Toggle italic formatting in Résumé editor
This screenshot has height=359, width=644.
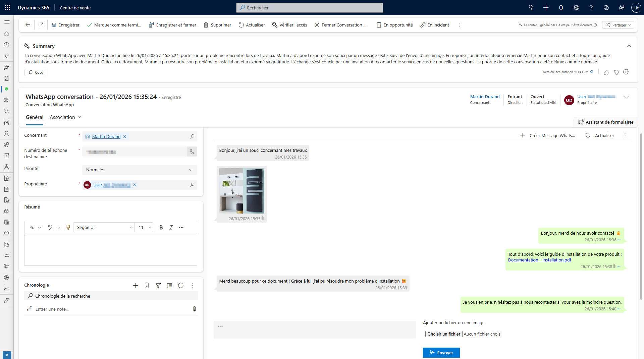(x=171, y=227)
